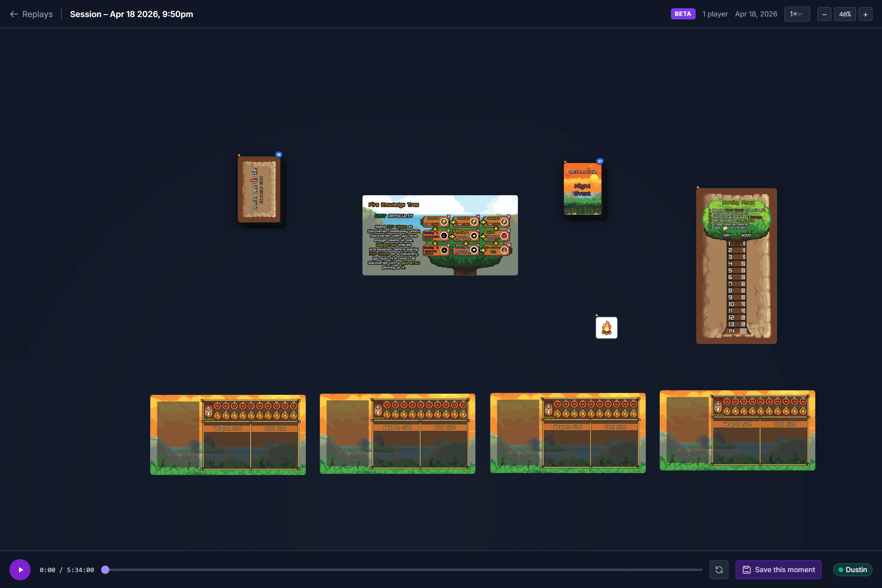The height and width of the screenshot is (588, 882).
Task: Select the Morning Phase day tracker board
Action: click(736, 266)
